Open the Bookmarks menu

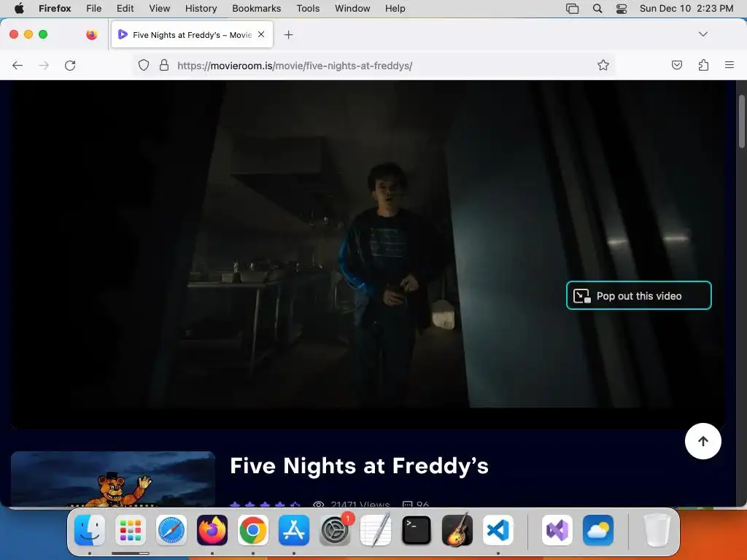click(256, 8)
